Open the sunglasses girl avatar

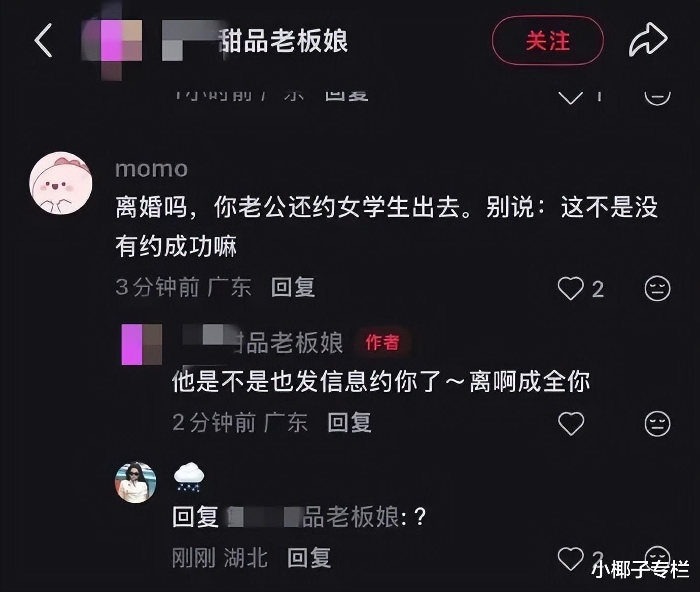coord(135,482)
